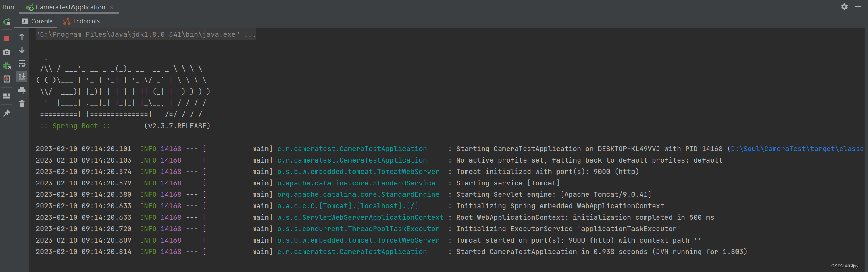The width and height of the screenshot is (868, 272).
Task: Click the up arrow in console toolbar
Action: [22, 36]
